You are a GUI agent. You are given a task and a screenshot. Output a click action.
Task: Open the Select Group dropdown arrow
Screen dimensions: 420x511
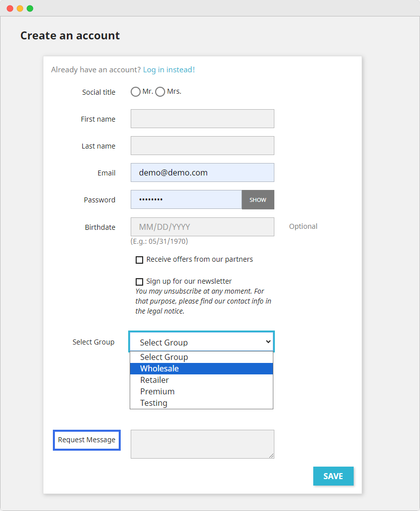pyautogui.click(x=268, y=342)
